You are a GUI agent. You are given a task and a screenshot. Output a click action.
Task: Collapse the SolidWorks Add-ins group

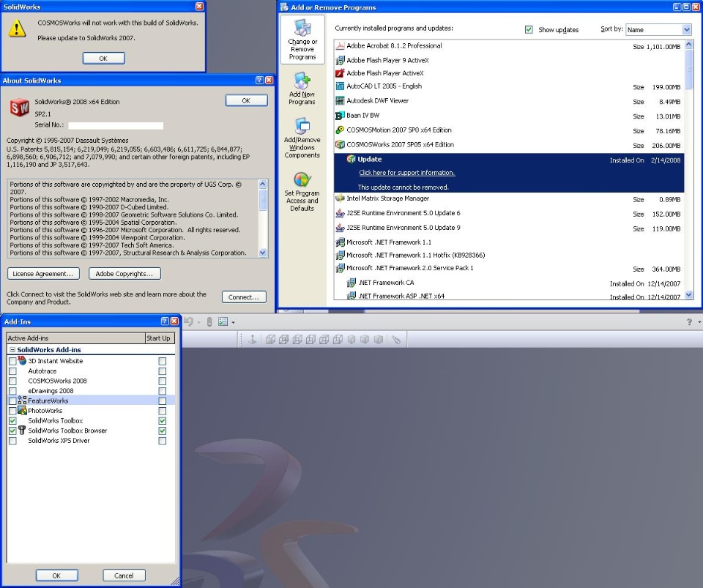[12, 349]
